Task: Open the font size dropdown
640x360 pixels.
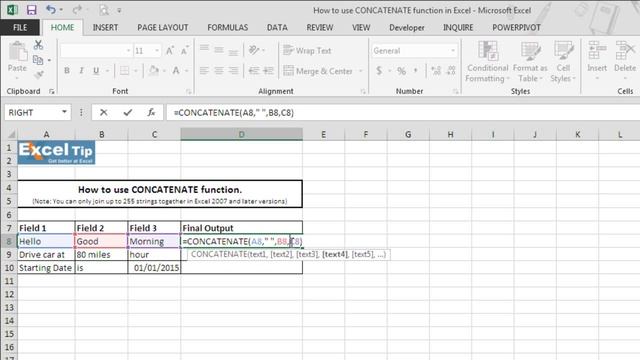Action: [157, 51]
